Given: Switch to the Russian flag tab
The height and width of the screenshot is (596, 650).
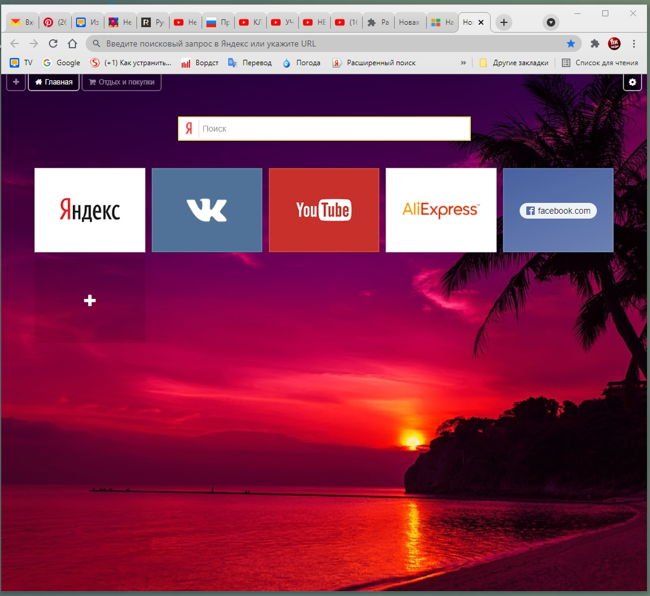Looking at the screenshot, I should [218, 22].
